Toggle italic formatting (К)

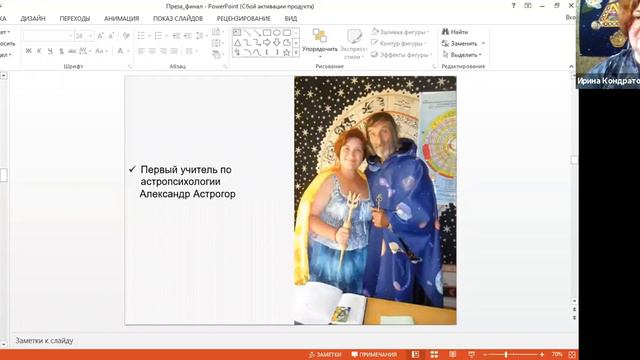tap(39, 51)
